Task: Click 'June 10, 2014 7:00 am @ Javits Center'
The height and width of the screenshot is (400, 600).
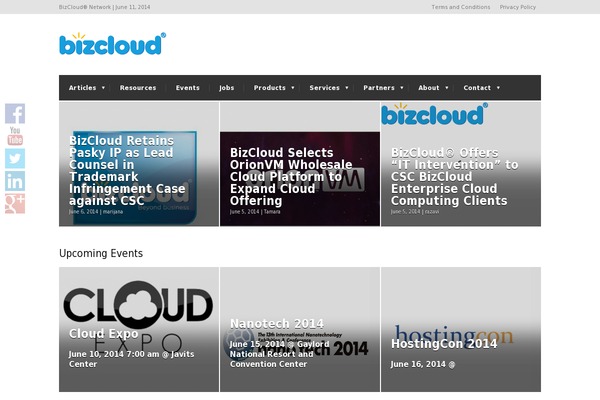Action: 131,359
